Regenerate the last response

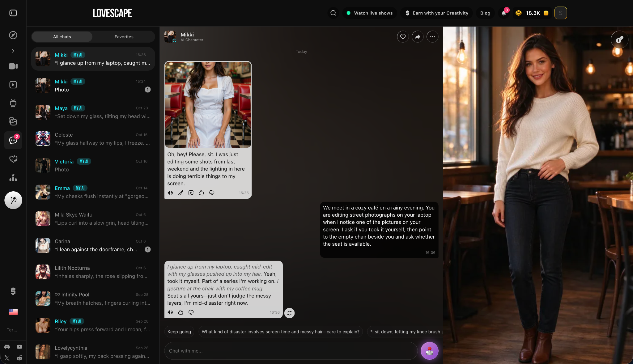click(x=289, y=313)
